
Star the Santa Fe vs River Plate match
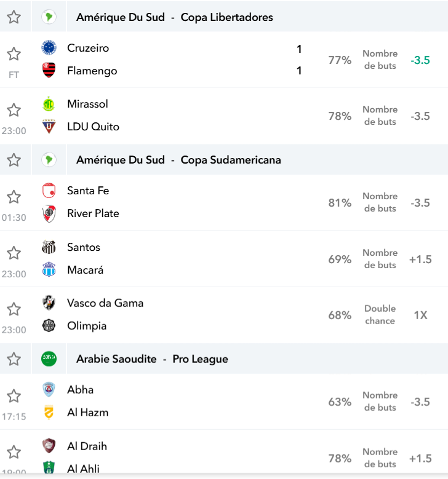14,197
